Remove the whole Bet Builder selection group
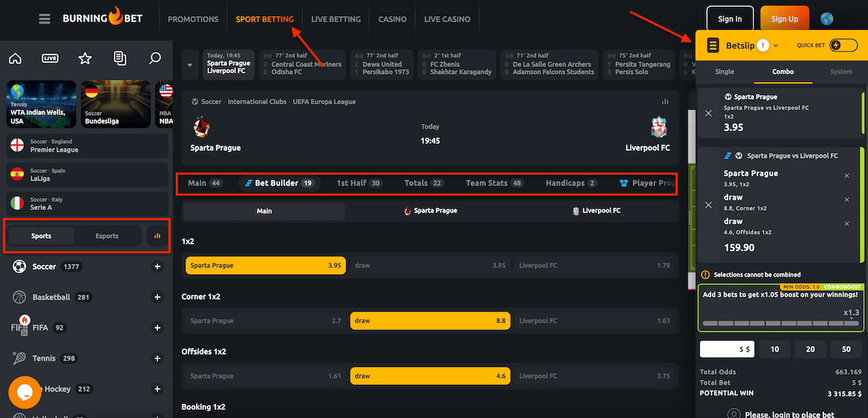The height and width of the screenshot is (418, 868). click(709, 205)
